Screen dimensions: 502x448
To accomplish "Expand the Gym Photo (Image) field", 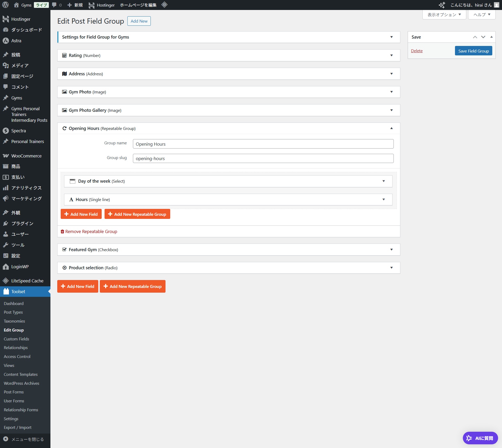I will pyautogui.click(x=391, y=92).
